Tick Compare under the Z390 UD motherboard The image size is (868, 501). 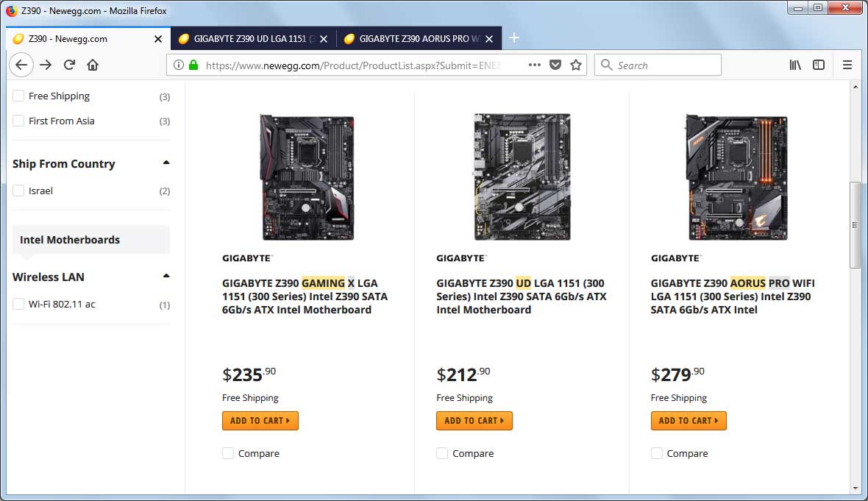click(x=442, y=453)
